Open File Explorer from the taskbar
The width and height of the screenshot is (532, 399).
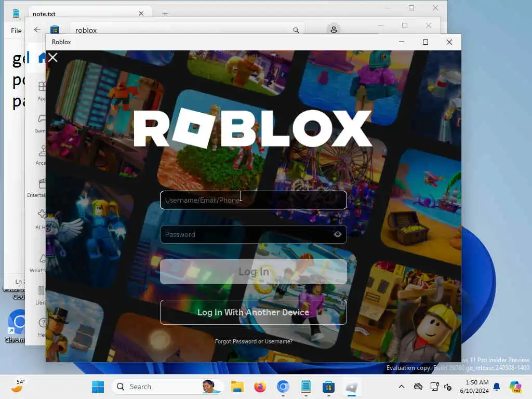pos(237,387)
